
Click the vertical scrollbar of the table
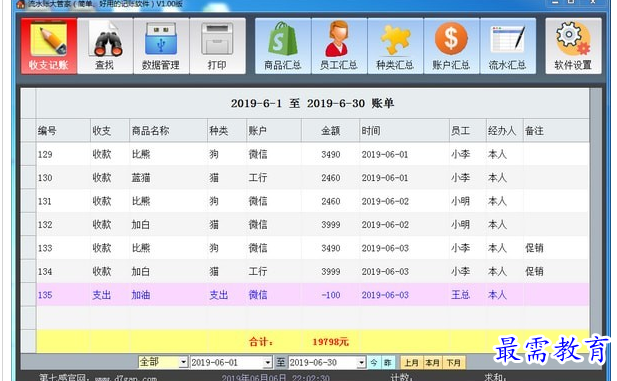596,220
